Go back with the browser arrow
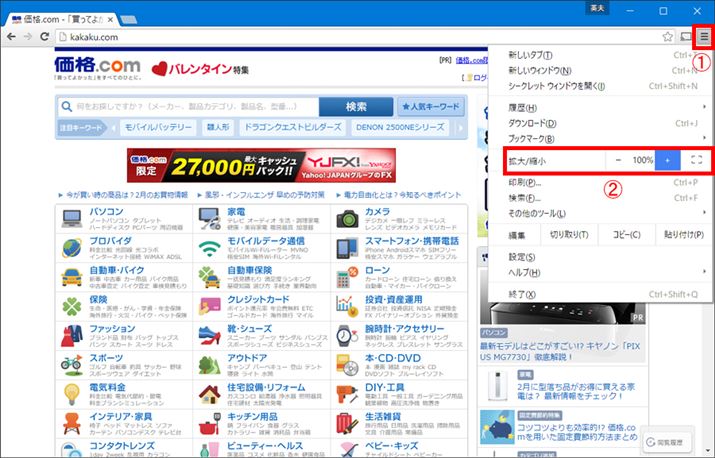Viewport: 715px width, 458px height. click(x=11, y=36)
